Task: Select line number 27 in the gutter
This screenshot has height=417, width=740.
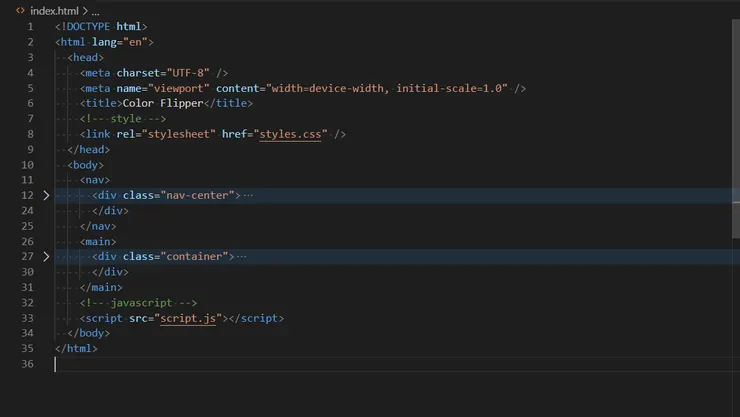Action: point(28,257)
